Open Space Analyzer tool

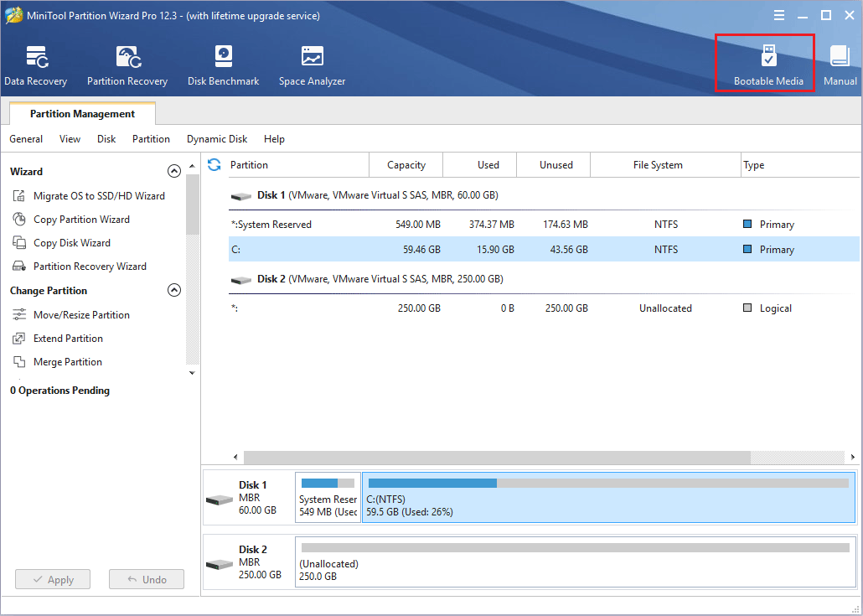coord(312,66)
